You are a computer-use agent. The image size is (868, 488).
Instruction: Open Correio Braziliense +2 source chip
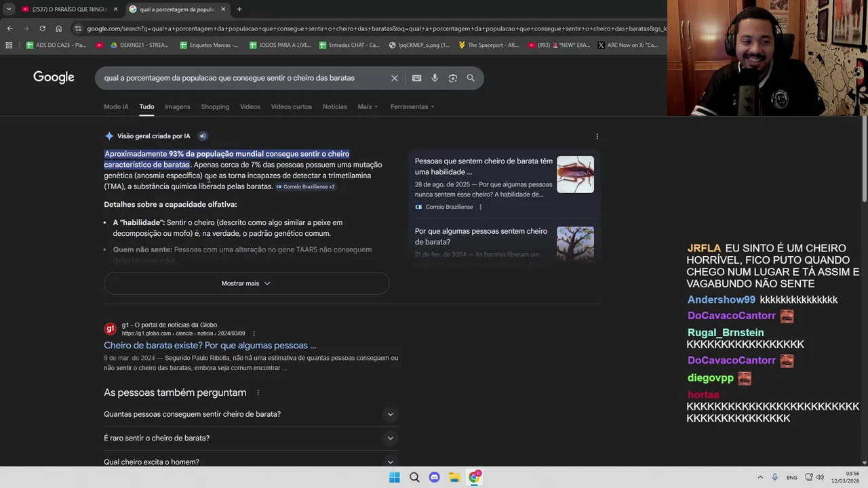tap(305, 186)
